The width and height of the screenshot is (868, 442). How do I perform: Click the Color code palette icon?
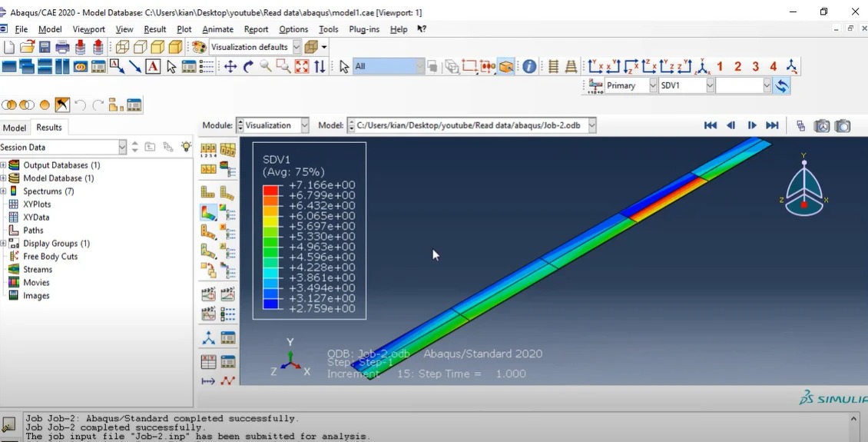click(199, 47)
